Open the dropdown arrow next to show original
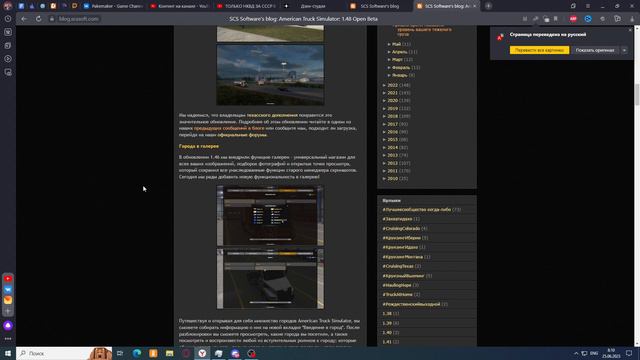Image resolution: width=640 pixels, height=360 pixels. coord(624,50)
